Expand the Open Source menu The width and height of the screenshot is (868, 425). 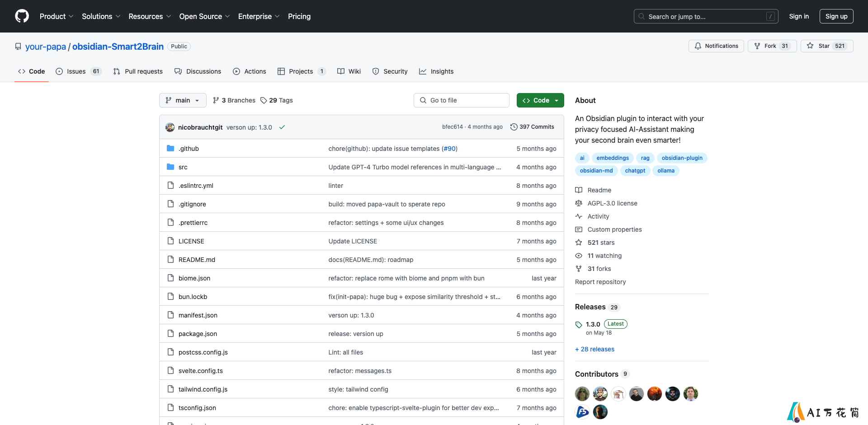pos(205,16)
